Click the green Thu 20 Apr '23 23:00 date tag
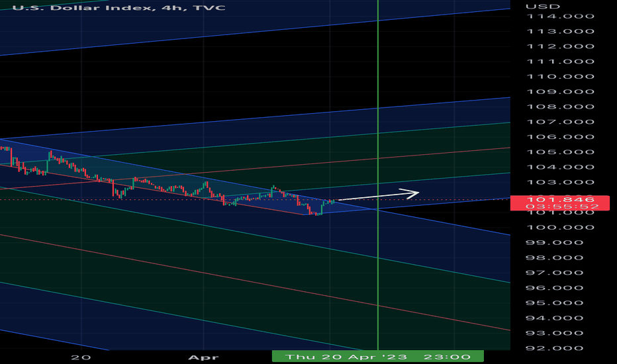This screenshot has width=617, height=364. click(378, 357)
